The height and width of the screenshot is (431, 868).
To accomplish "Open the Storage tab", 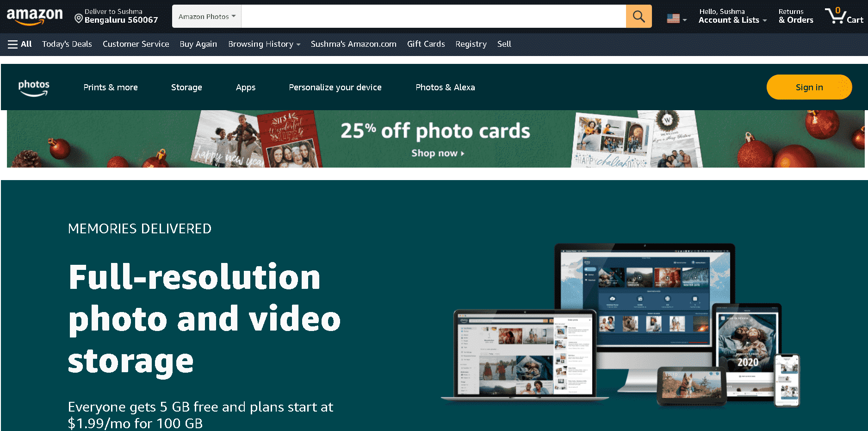I will pyautogui.click(x=186, y=87).
